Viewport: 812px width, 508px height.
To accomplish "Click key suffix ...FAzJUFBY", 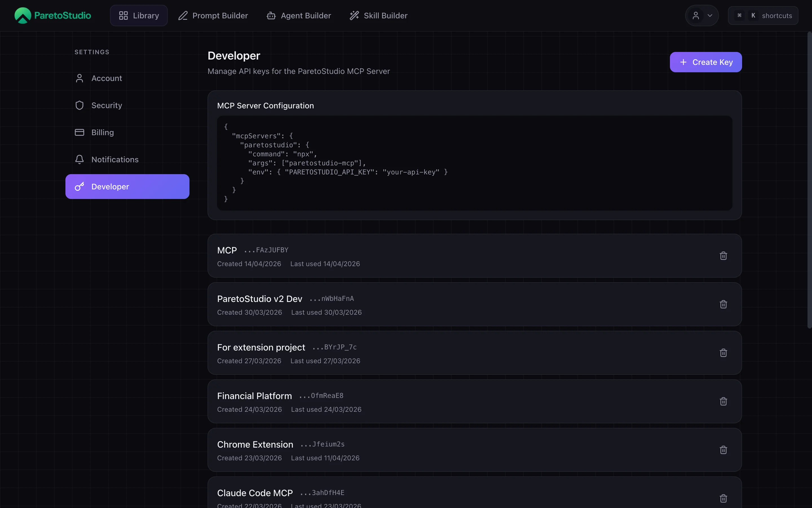I will [x=266, y=250].
